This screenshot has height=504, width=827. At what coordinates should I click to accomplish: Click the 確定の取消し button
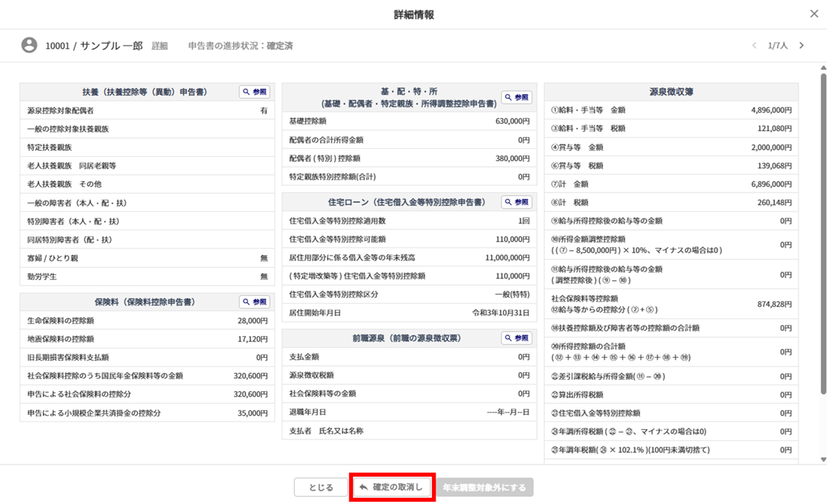[392, 487]
